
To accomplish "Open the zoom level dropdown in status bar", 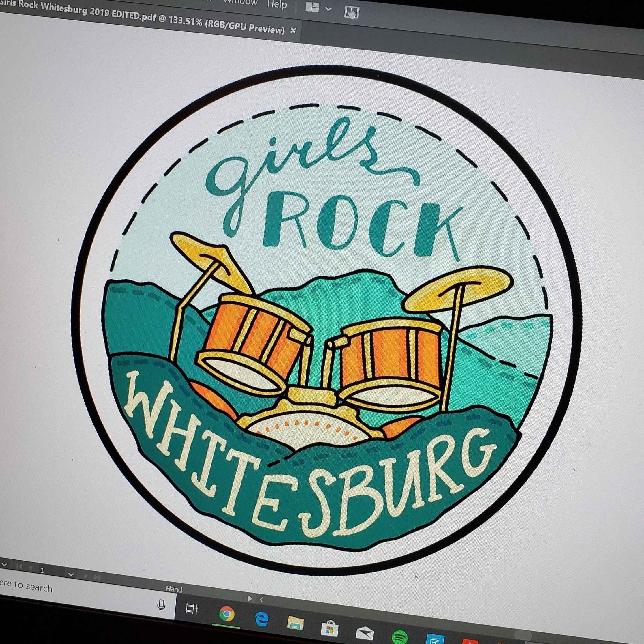I will [x=4, y=565].
